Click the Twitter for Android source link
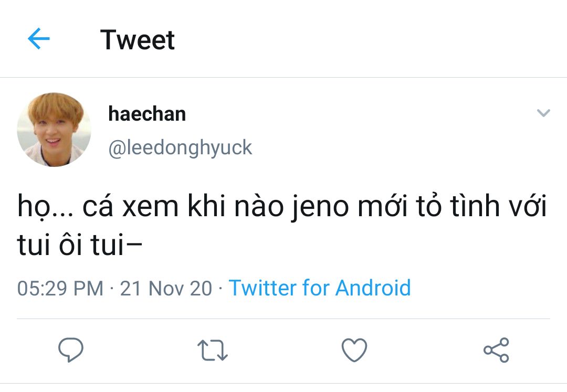This screenshot has height=392, width=567. [319, 288]
